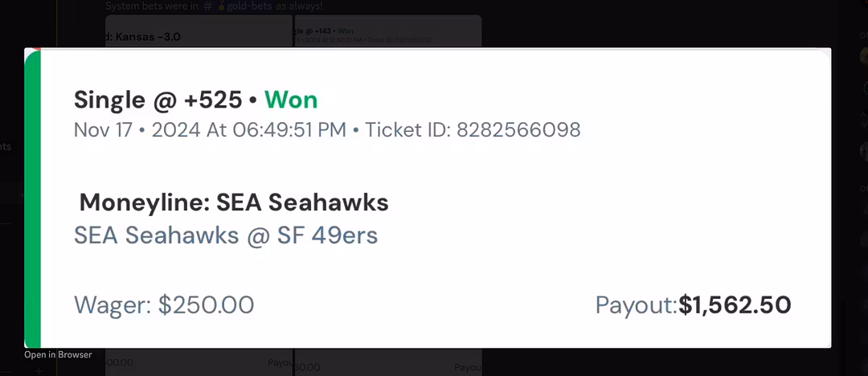Click the hash icon before gold-bets
Screen dimensions: 868x376
point(207,6)
